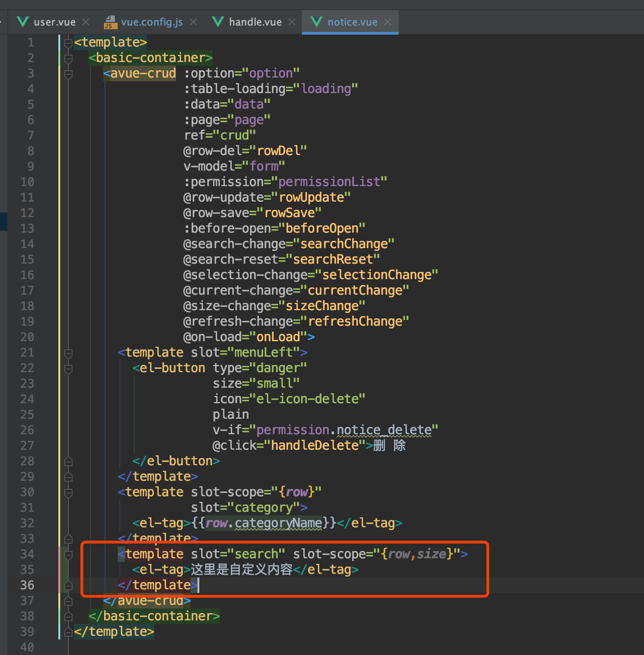The height and width of the screenshot is (655, 644).
Task: Click on "onLoad" handler
Action: coord(278,337)
